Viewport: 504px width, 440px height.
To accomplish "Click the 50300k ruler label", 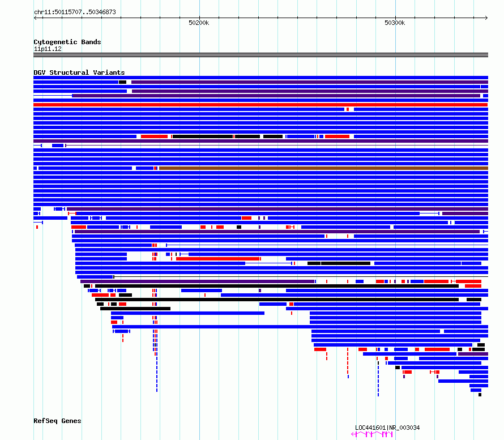I will [x=395, y=23].
